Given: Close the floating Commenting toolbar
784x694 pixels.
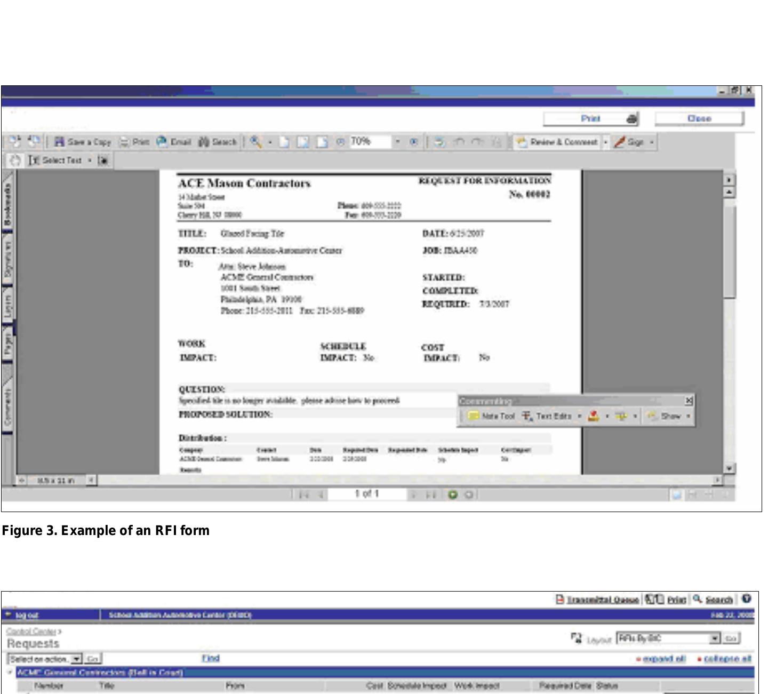Looking at the screenshot, I should click(689, 401).
